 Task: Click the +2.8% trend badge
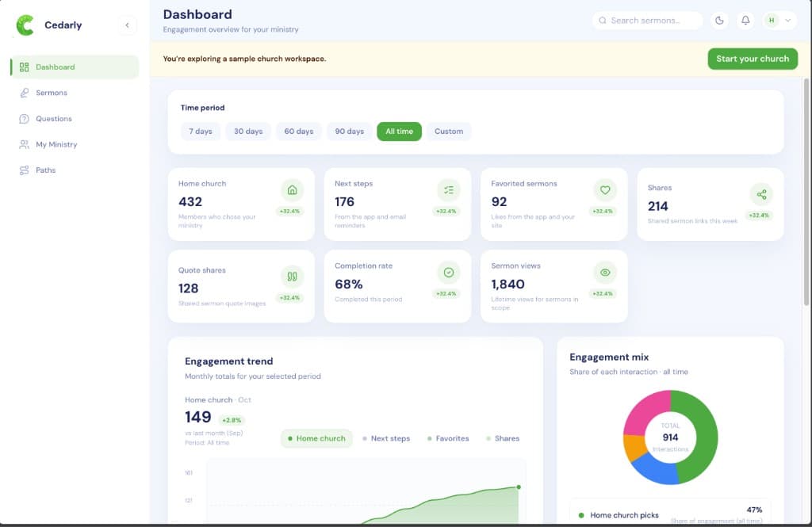(x=232, y=420)
